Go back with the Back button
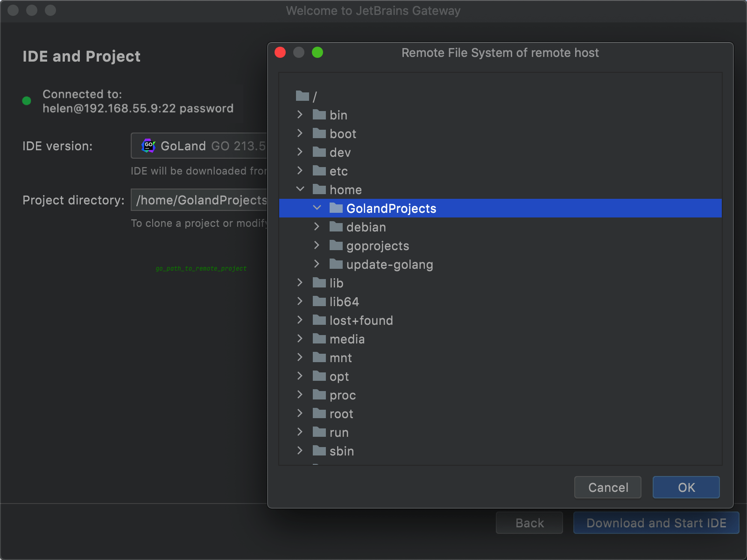Screen dimensions: 747x560 click(x=529, y=523)
